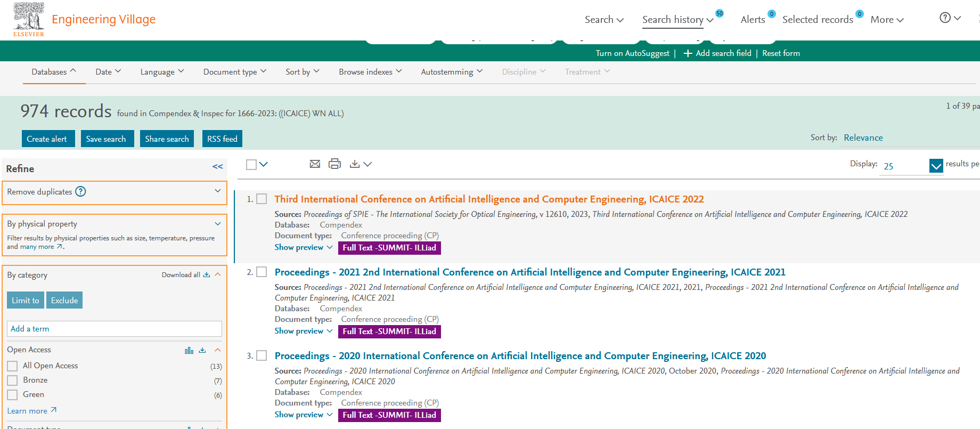
Task: Show Open Access bar chart icon
Action: coord(189,350)
